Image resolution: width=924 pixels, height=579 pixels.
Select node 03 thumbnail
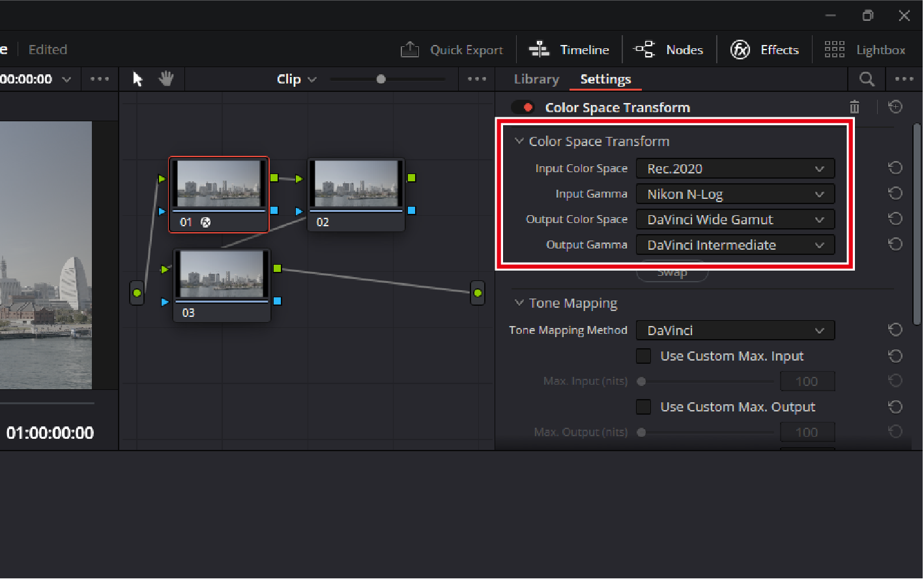(x=222, y=275)
